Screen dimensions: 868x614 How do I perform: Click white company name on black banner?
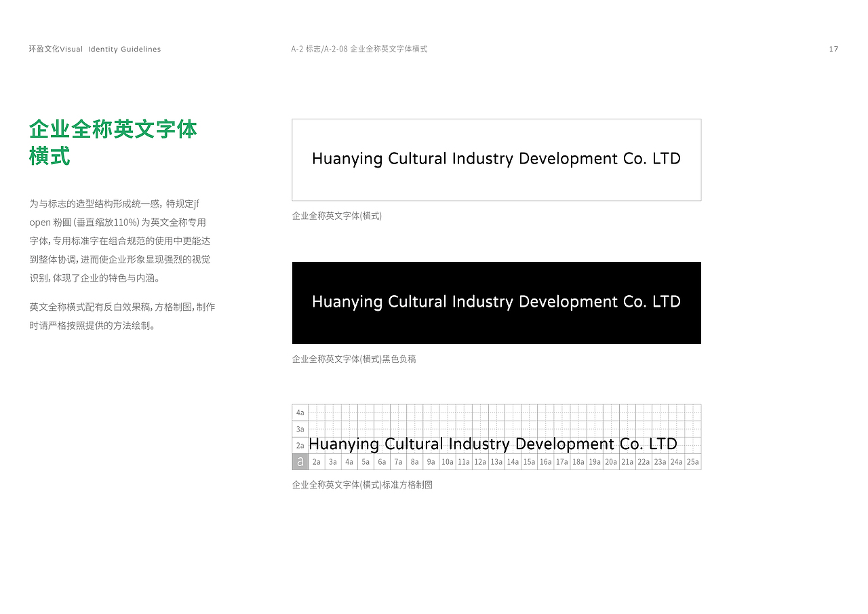click(496, 303)
